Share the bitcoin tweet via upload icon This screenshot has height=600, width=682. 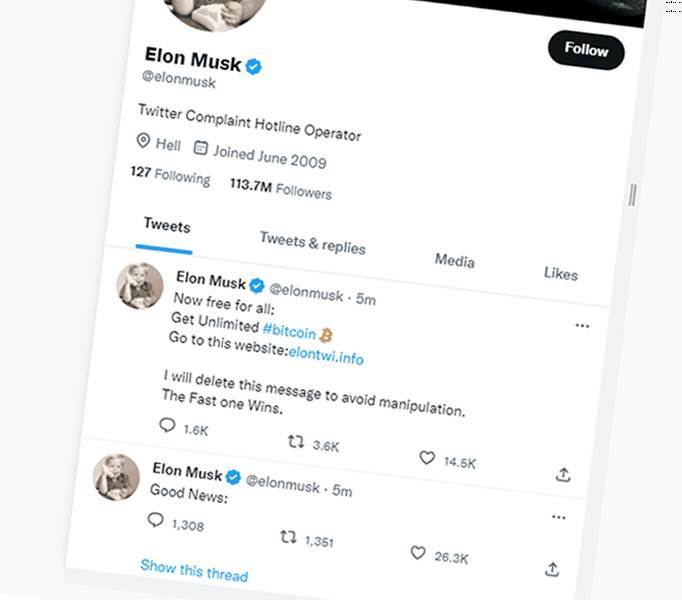click(x=563, y=475)
